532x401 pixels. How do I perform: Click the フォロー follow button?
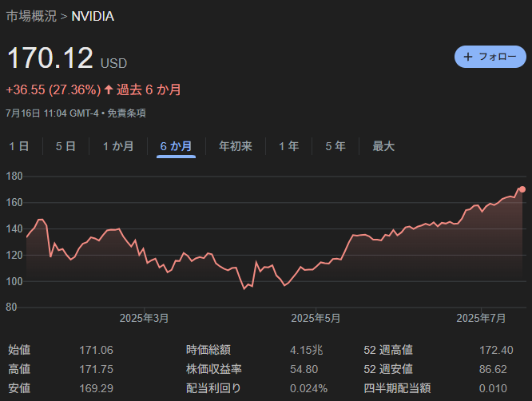pos(490,57)
